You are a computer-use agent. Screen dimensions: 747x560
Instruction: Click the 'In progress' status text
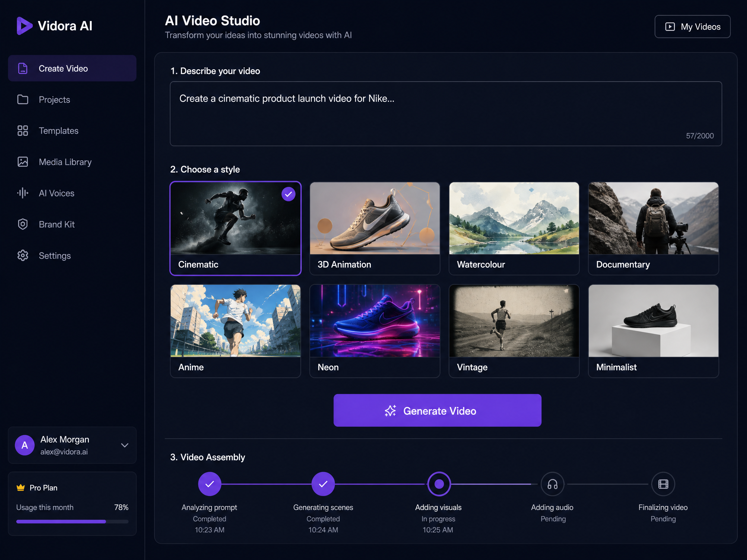[438, 519]
